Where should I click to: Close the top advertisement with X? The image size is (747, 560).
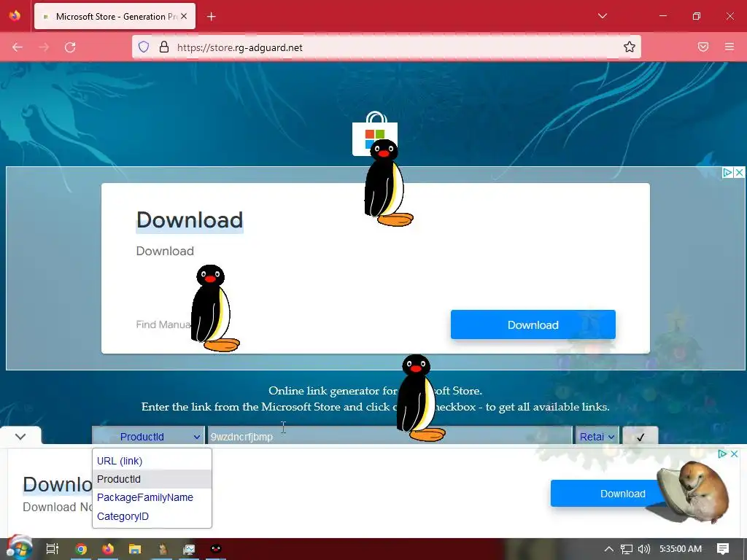[x=739, y=172]
